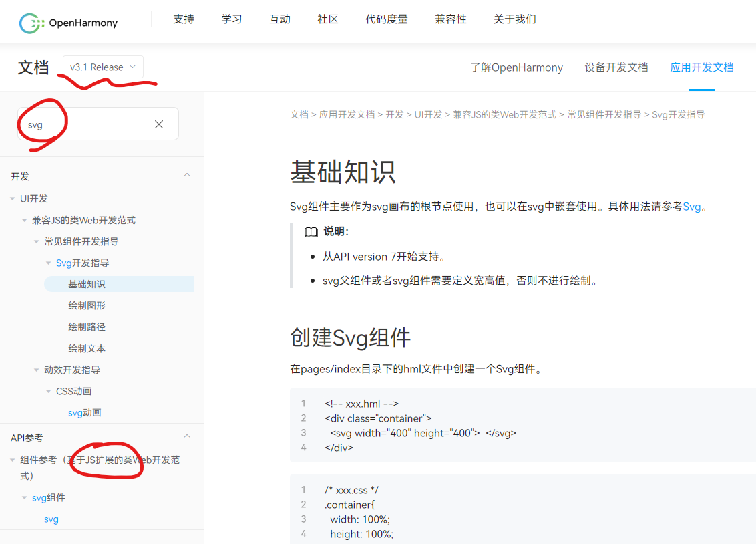Click the API参考 section header label
The image size is (756, 544).
tap(27, 438)
